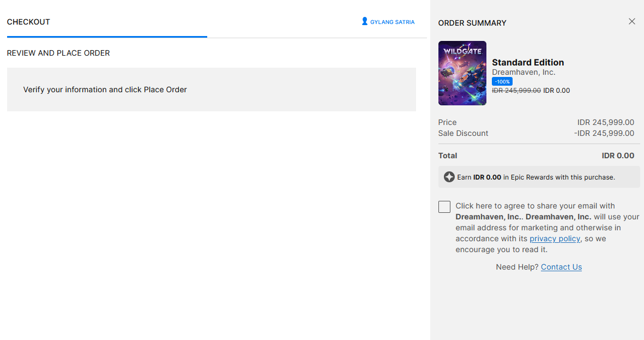Image resolution: width=644 pixels, height=340 pixels.
Task: Click the Contact Us link
Action: [x=561, y=267]
